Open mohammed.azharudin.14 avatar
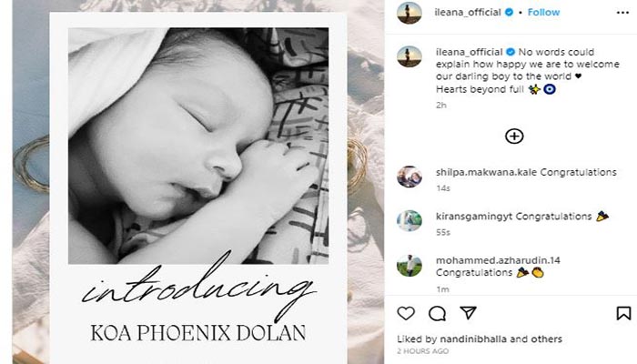The image size is (637, 364). (409, 266)
